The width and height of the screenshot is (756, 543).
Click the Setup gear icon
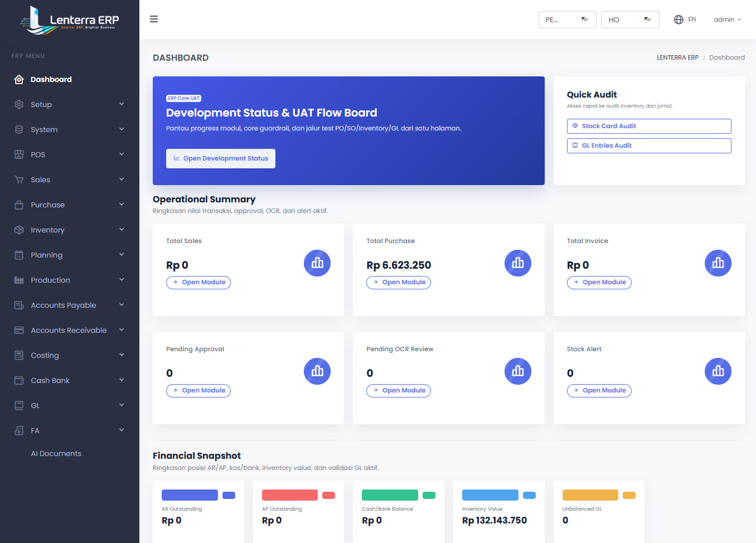click(x=19, y=104)
